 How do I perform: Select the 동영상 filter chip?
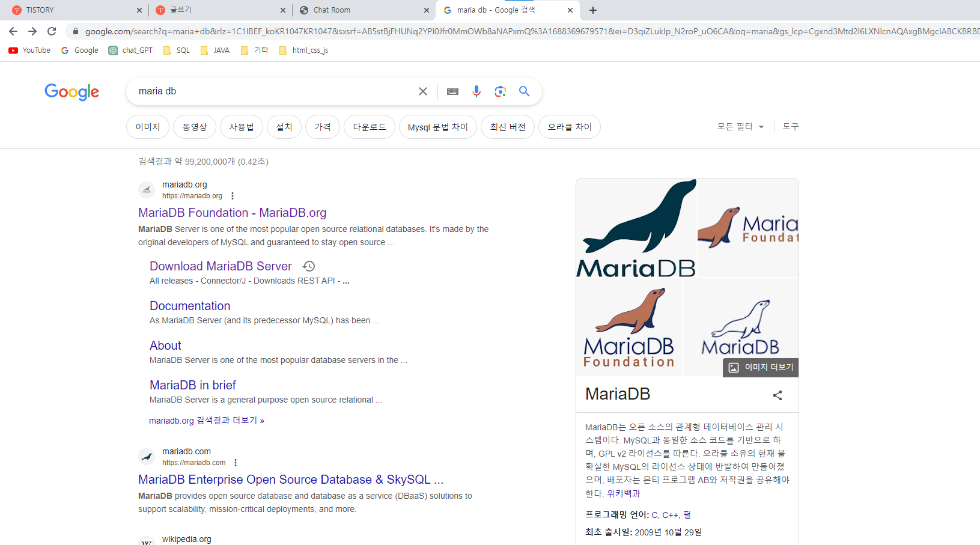point(195,127)
